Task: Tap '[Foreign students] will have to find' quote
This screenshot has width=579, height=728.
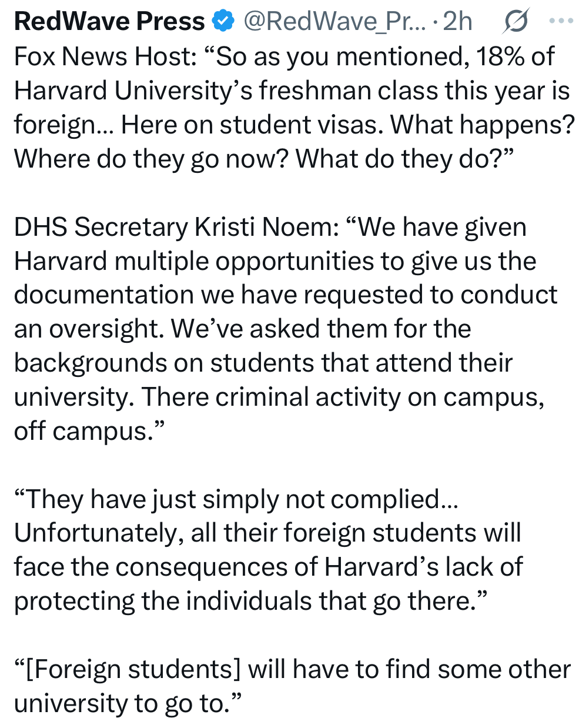Action: click(292, 669)
